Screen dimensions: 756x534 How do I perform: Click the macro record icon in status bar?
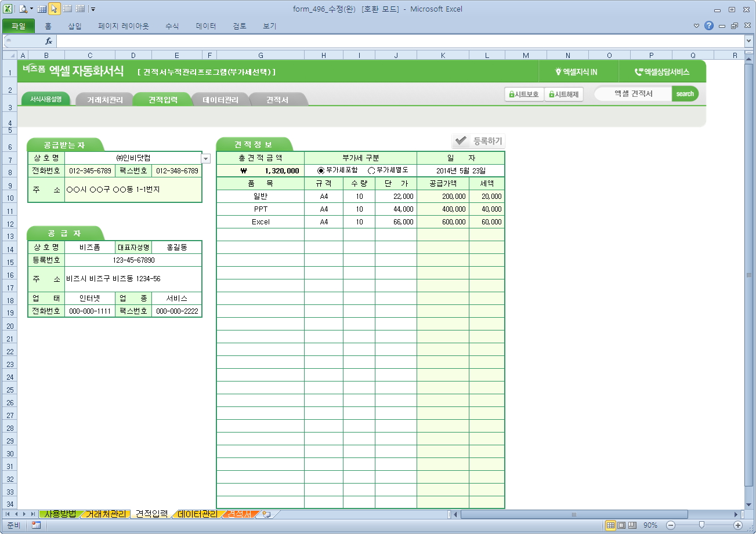coord(36,525)
